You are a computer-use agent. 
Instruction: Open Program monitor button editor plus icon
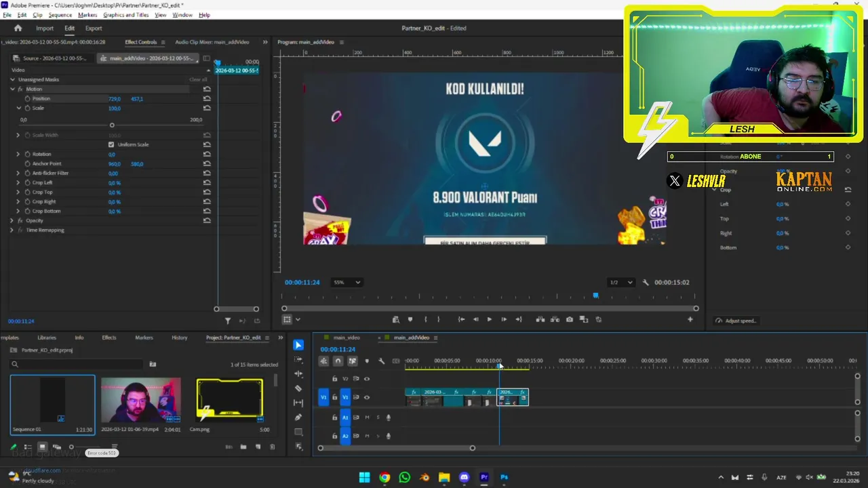[690, 319]
